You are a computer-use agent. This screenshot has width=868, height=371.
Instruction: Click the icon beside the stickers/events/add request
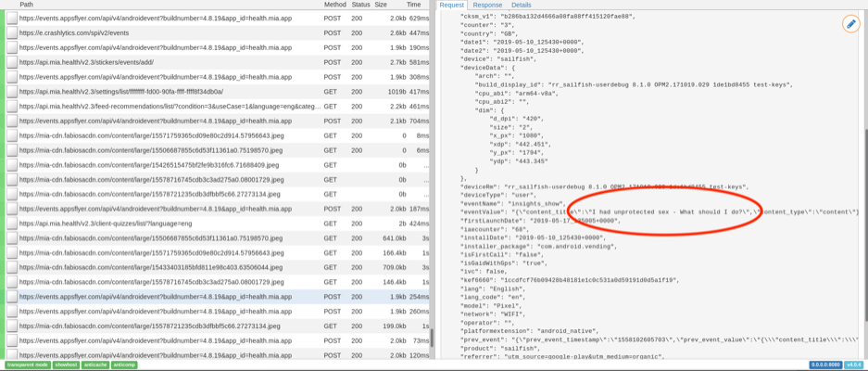11,62
